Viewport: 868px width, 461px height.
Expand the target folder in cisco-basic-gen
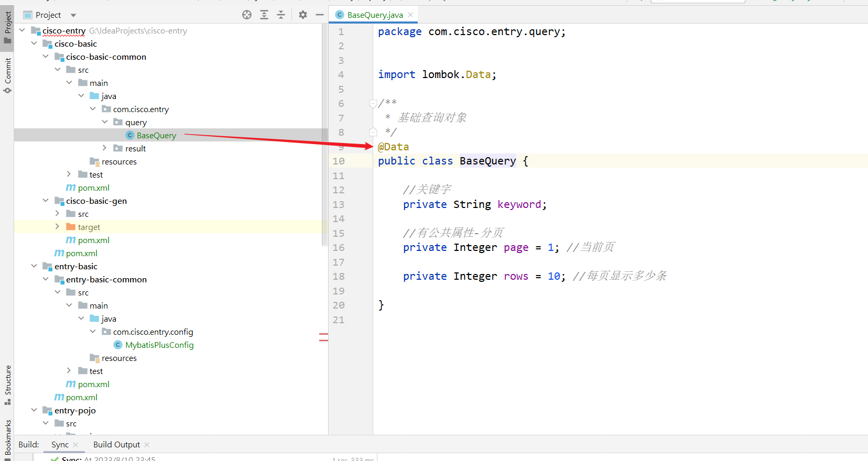[57, 227]
